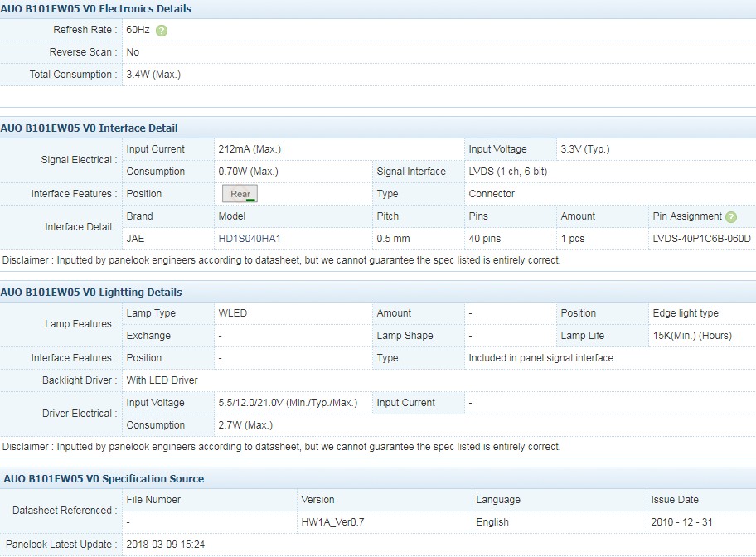Viewport: 756px width, 557px height.
Task: Click the "AUO B101EW05 V0 Specification Source" heading
Action: [x=104, y=479]
